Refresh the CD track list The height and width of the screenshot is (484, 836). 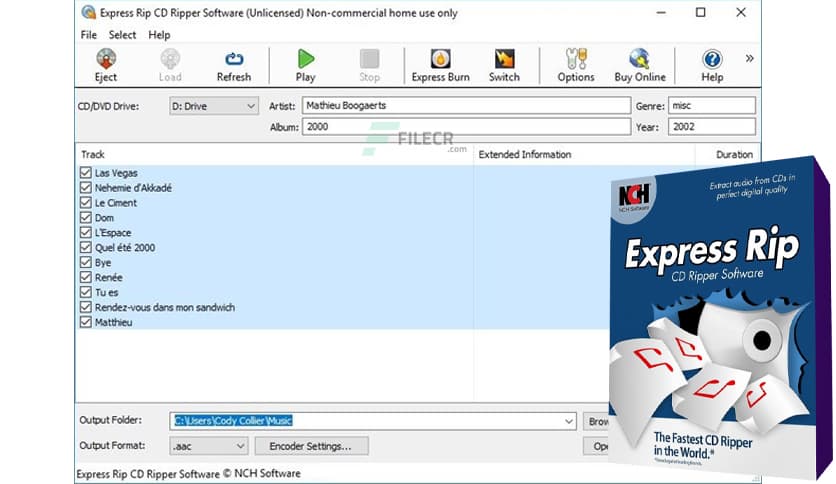tap(234, 65)
